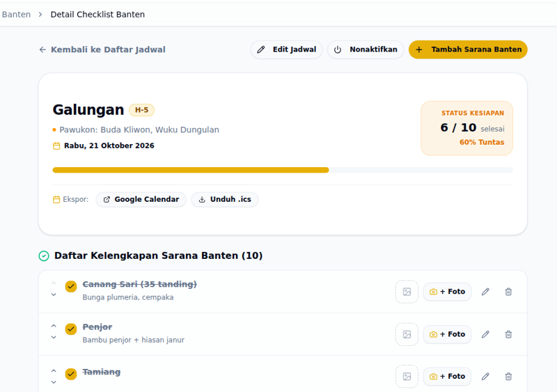Image resolution: width=557 pixels, height=392 pixels.
Task: Click the 60% Tuntas label
Action: tap(482, 142)
